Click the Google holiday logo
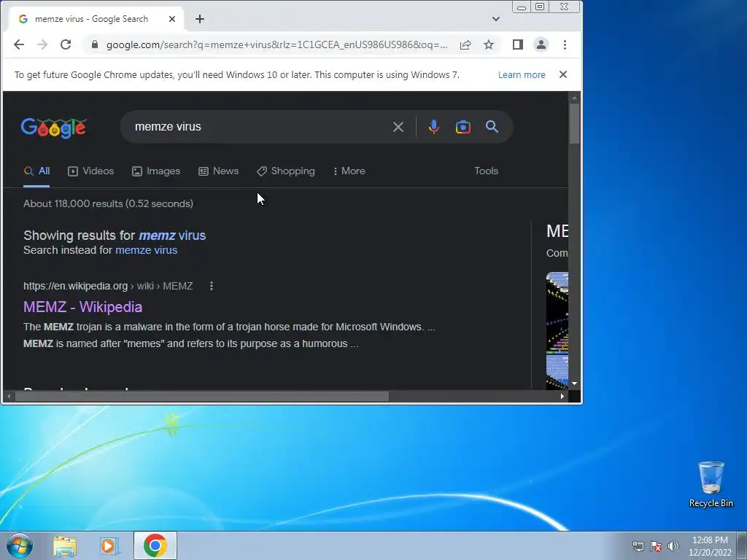The image size is (747, 560). point(53,128)
